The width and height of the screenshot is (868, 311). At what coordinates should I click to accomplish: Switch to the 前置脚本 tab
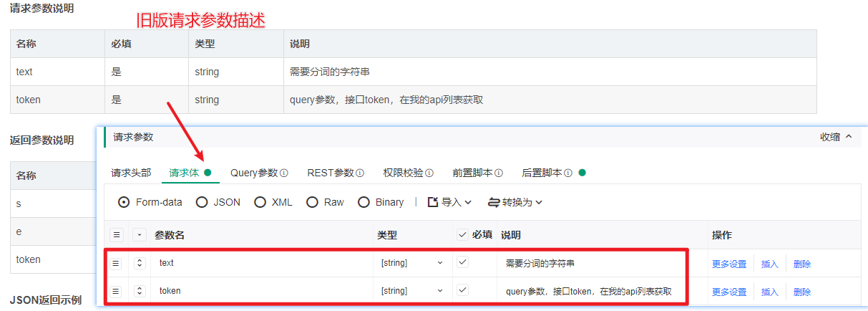[472, 173]
